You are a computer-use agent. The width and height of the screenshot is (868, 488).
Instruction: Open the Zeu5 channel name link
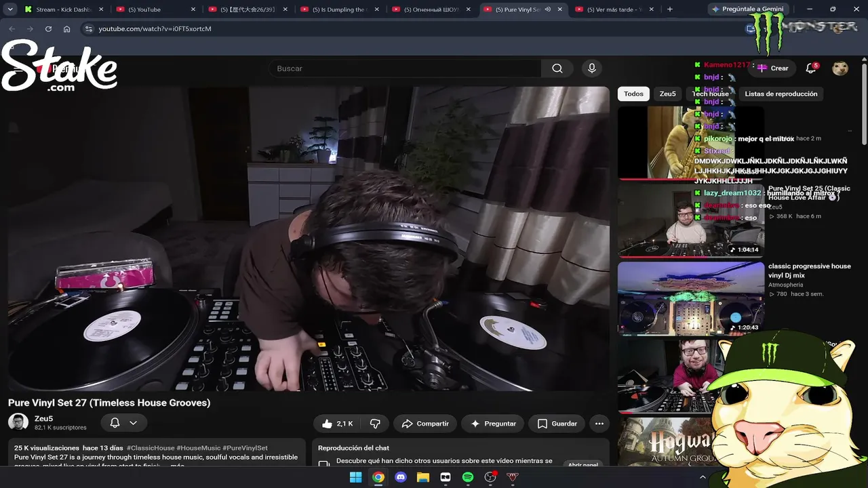point(44,419)
